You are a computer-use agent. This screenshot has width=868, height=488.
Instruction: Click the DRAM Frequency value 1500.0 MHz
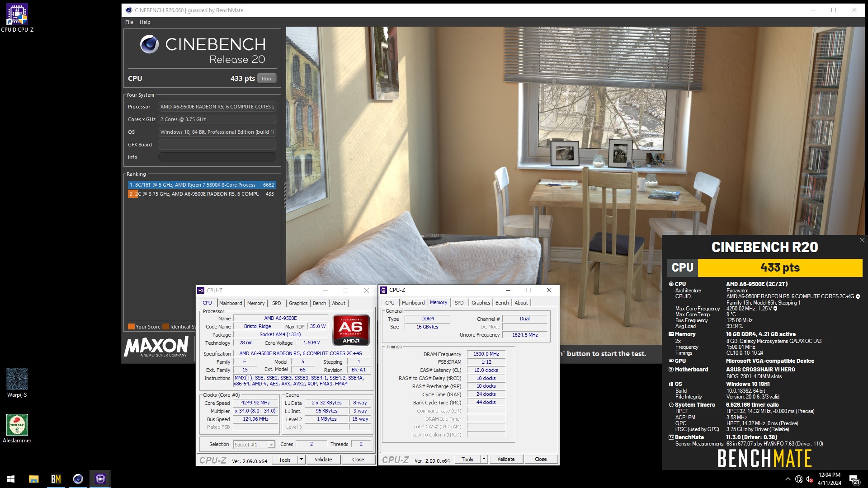(x=486, y=354)
